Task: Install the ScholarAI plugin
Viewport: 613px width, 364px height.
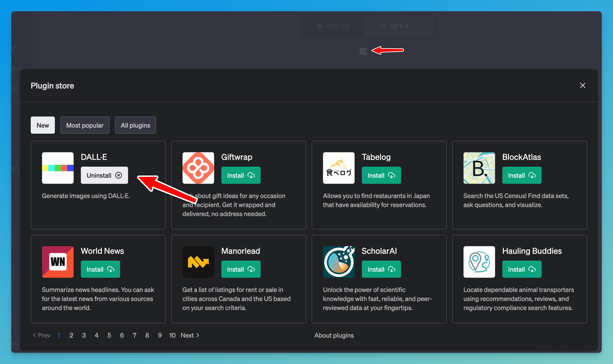Action: point(381,269)
